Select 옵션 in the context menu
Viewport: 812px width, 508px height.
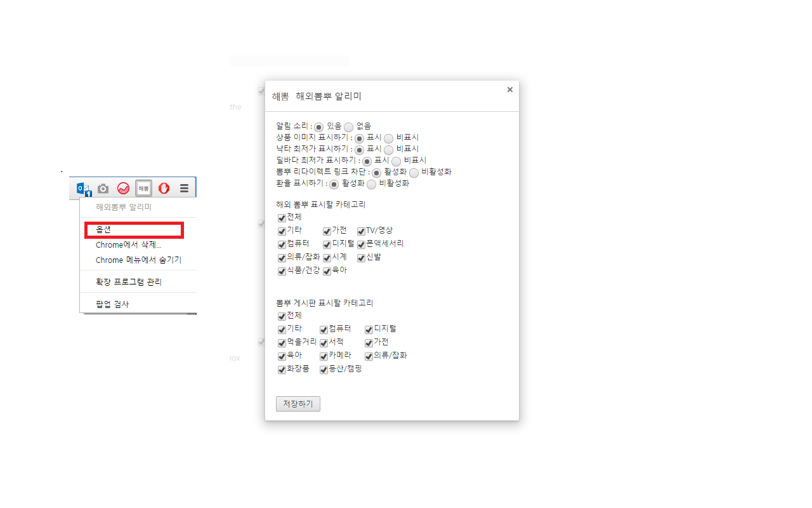134,230
